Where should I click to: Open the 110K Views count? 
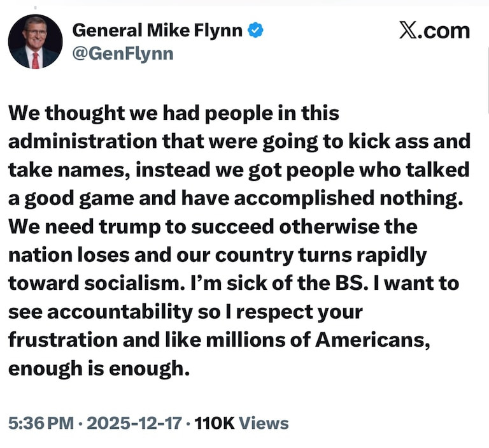point(241,423)
